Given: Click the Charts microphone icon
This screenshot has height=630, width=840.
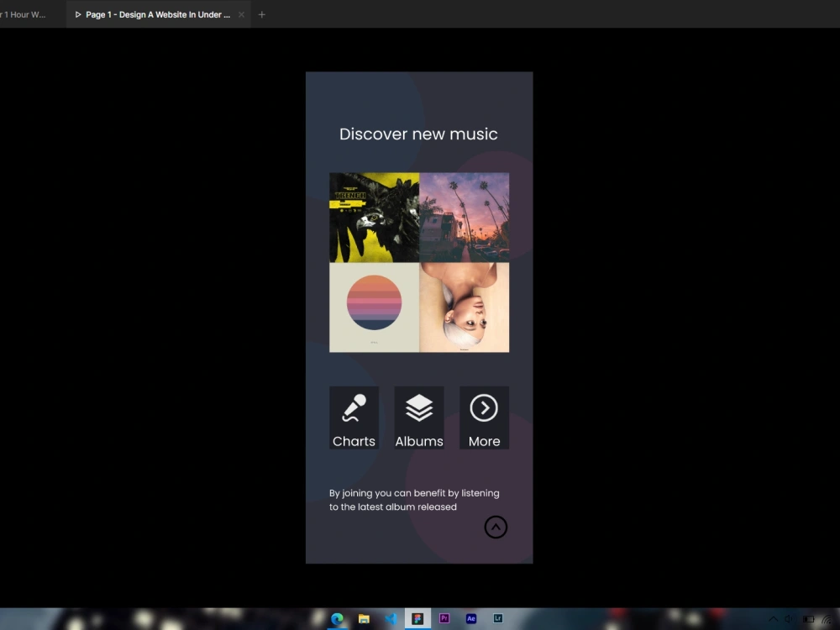Looking at the screenshot, I should coord(354,408).
